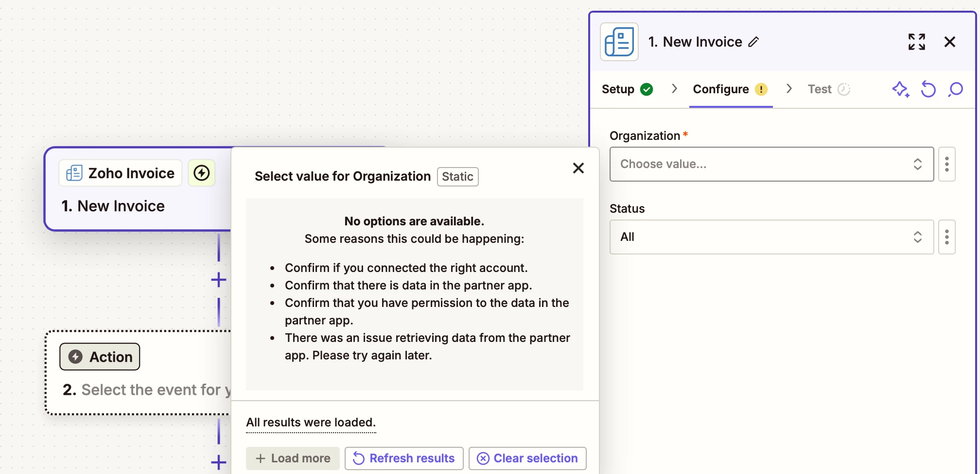Open the comment bubble icon in panel toolbar
Screen dimensions: 980x474
pyautogui.click(x=955, y=89)
